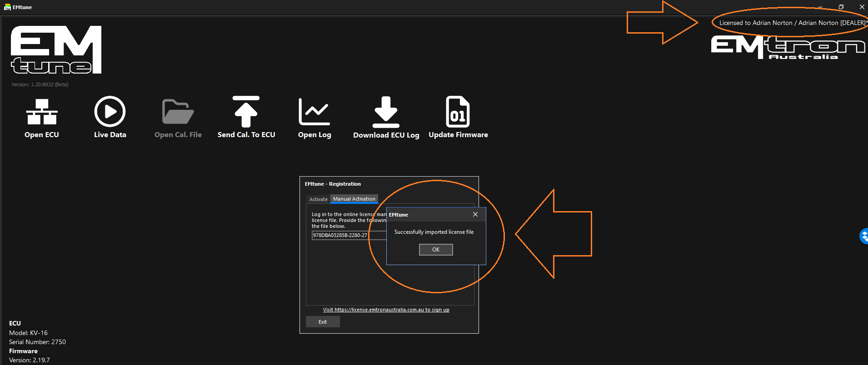Viewport: 868px width, 365px height.
Task: Click the hardware ID input field
Action: pos(349,235)
